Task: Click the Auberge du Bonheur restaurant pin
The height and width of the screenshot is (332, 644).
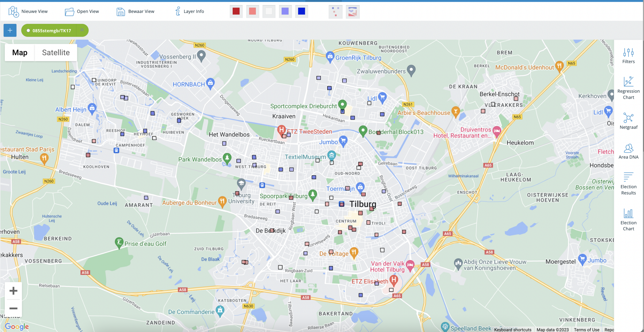Action: [222, 202]
